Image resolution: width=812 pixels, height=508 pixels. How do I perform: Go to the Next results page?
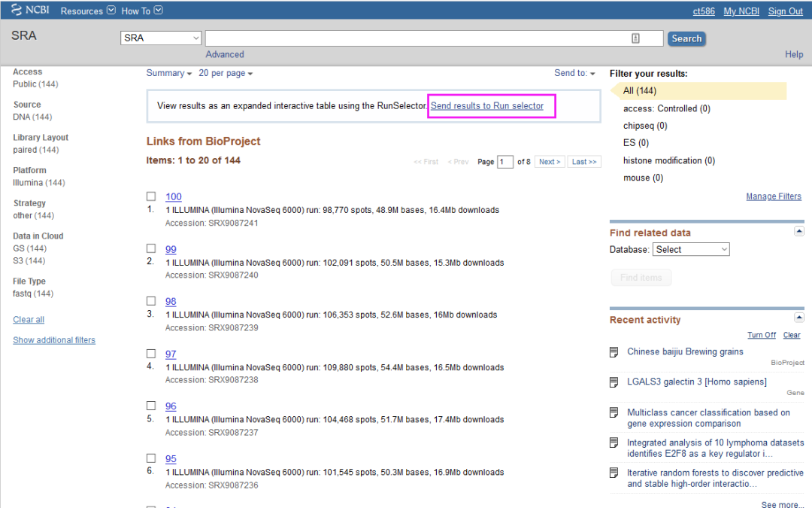[x=550, y=162]
